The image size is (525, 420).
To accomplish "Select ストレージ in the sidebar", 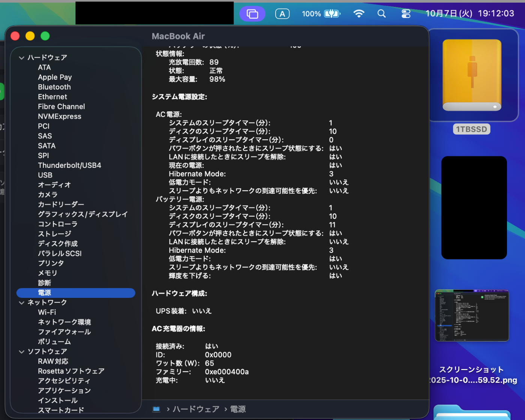I will 54,234.
